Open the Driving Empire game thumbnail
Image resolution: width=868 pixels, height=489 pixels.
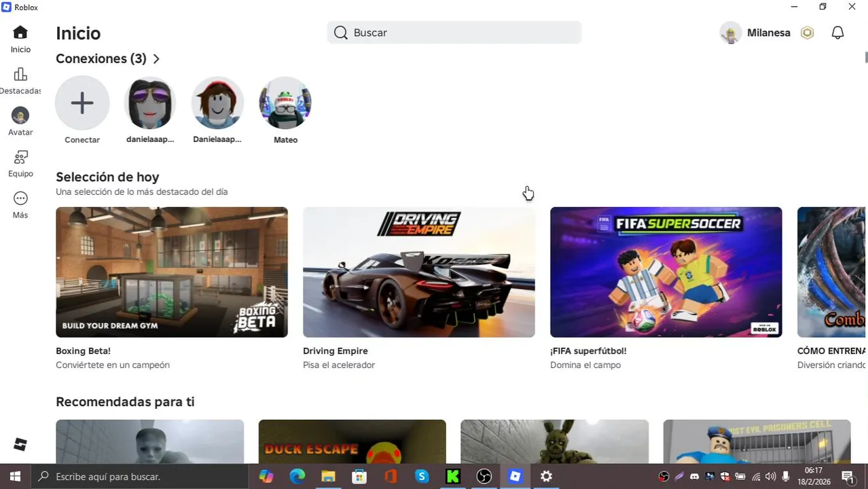(419, 272)
